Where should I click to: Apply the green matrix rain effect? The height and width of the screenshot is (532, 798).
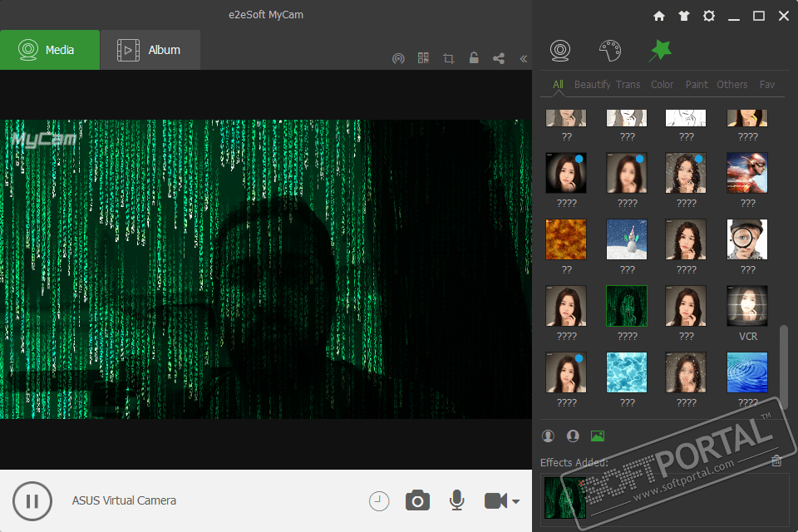coord(627,306)
